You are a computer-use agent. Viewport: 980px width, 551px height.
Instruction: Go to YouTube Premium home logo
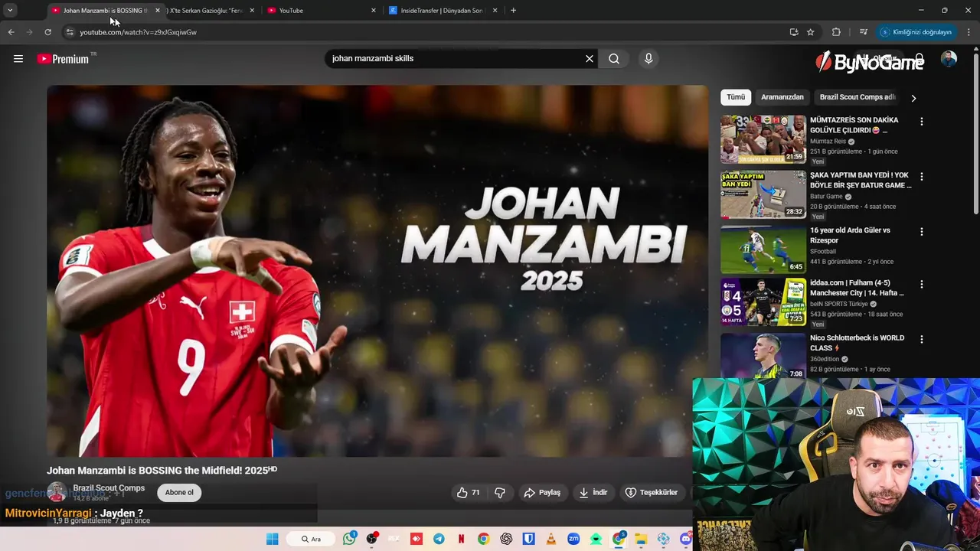click(x=63, y=59)
